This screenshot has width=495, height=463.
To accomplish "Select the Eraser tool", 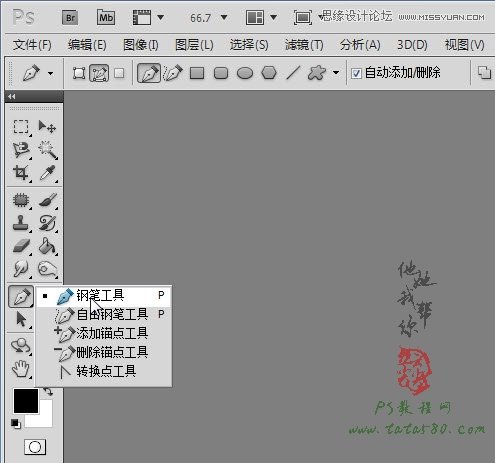I will [21, 246].
